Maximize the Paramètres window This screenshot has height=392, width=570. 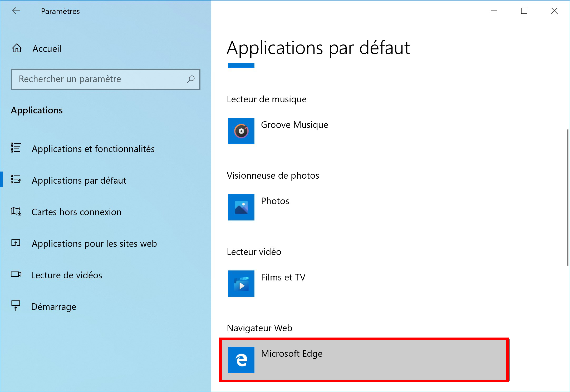(524, 11)
